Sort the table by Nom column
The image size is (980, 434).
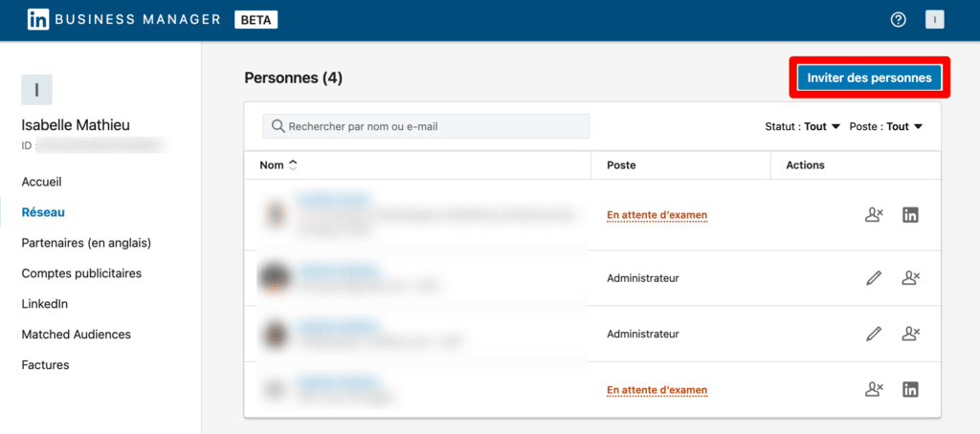click(x=278, y=165)
